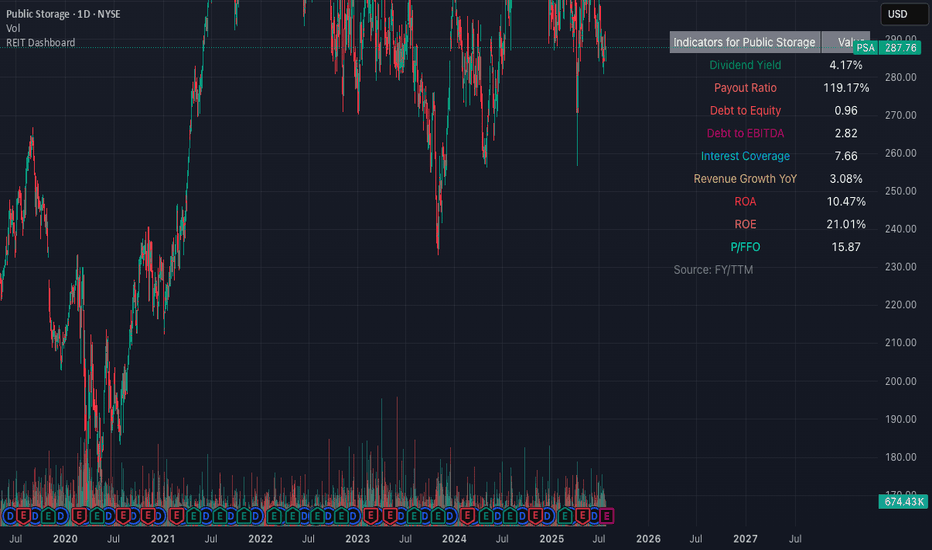Screen dimensions: 932x550
Task: Click the PSA ticker price tag
Action: (x=865, y=48)
